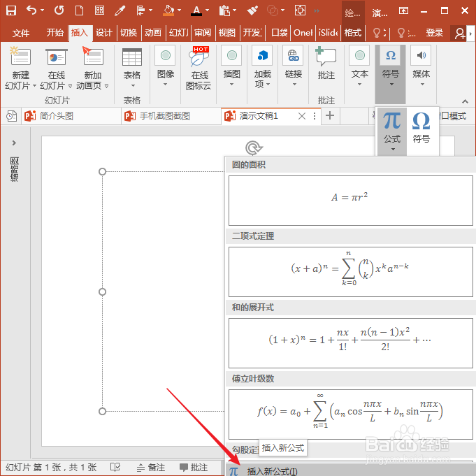Click 在线幻灯片 button

click(x=56, y=68)
